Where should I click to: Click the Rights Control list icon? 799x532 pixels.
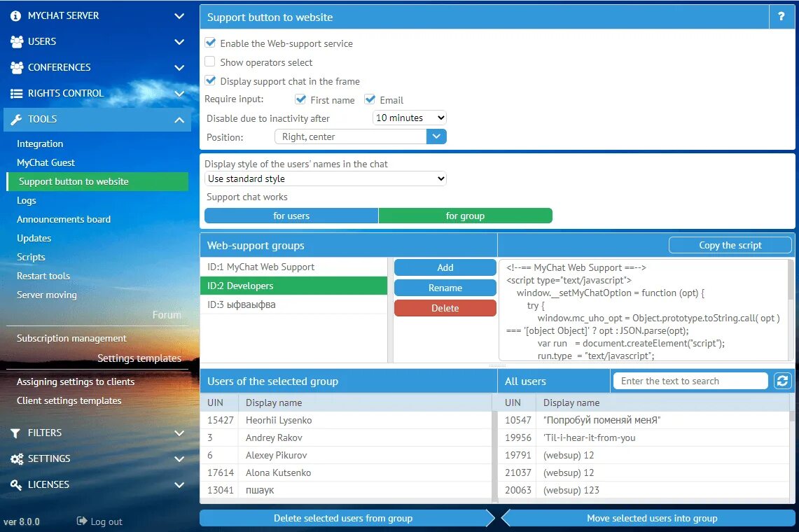pyautogui.click(x=16, y=93)
